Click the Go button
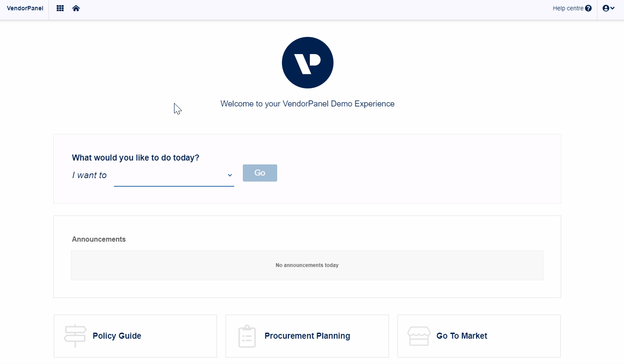The width and height of the screenshot is (624, 364). [x=260, y=173]
